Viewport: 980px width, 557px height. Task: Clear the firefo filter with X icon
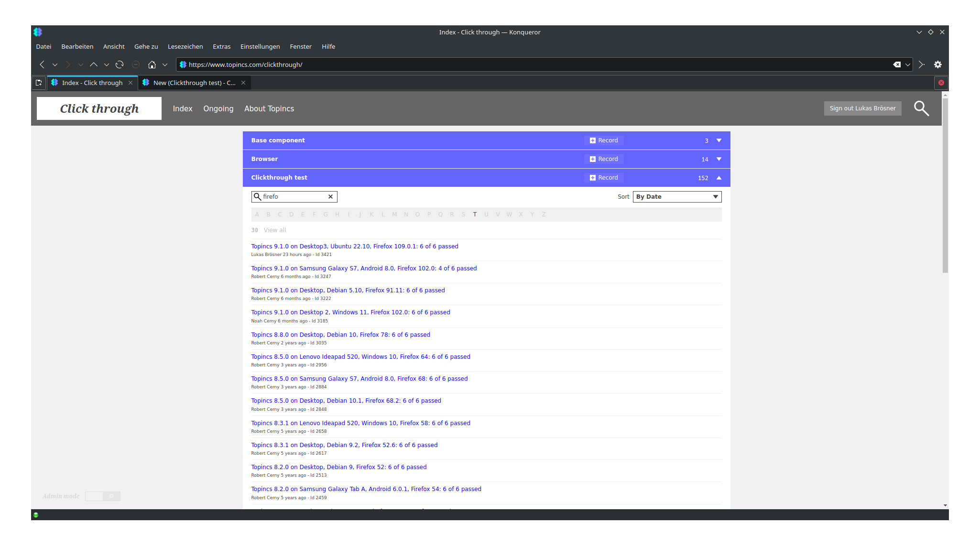[330, 197]
